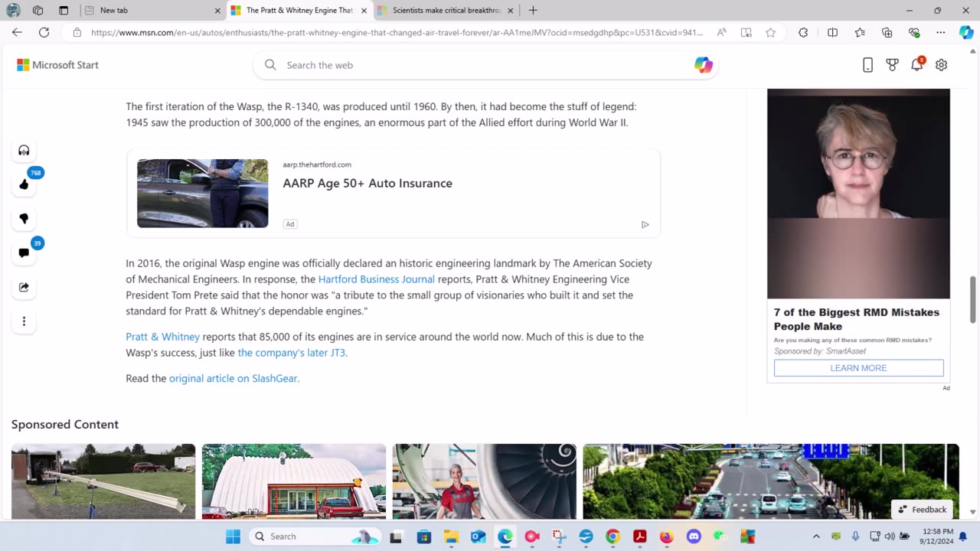This screenshot has height=551, width=980.
Task: Open browser Extensions puzzle icon
Action: click(803, 32)
